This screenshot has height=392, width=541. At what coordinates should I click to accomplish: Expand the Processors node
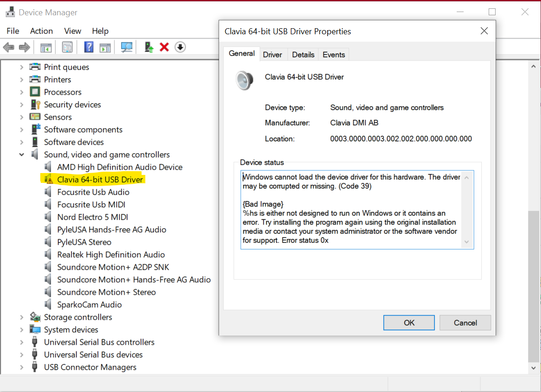(x=21, y=92)
